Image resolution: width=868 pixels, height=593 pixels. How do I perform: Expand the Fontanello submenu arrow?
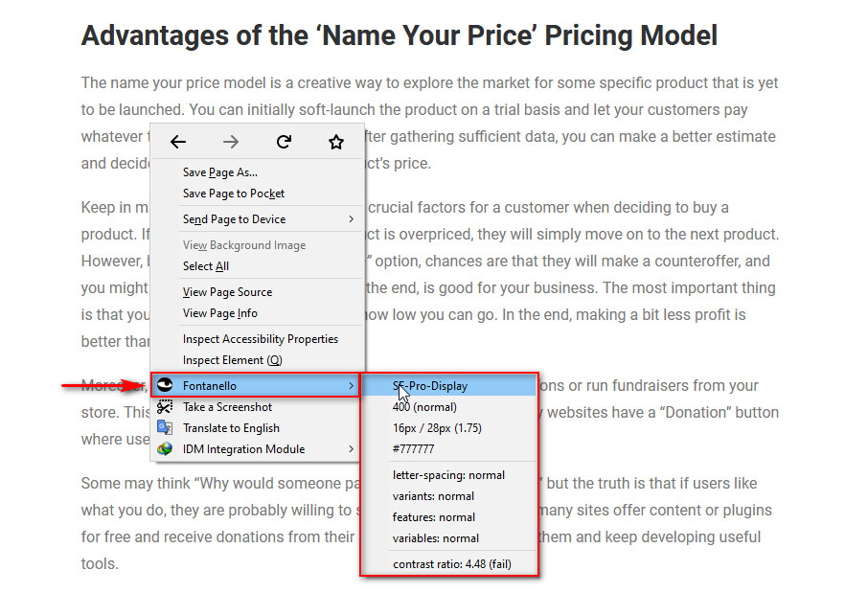pos(352,385)
